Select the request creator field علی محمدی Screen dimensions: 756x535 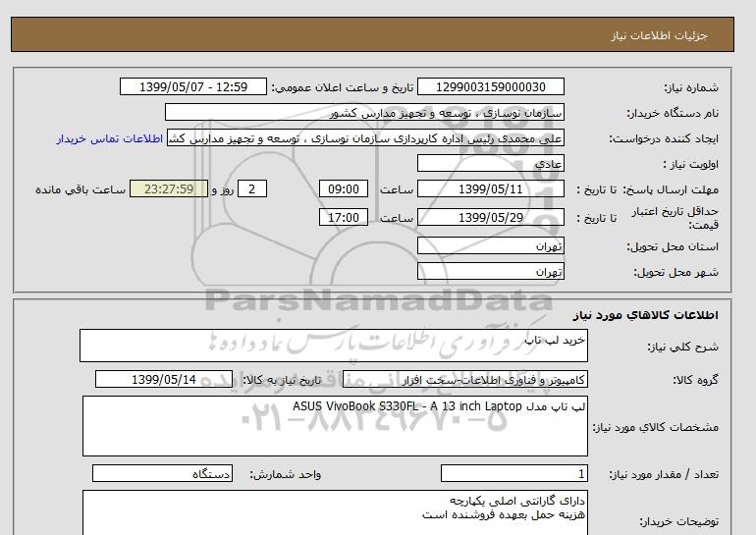[x=365, y=138]
